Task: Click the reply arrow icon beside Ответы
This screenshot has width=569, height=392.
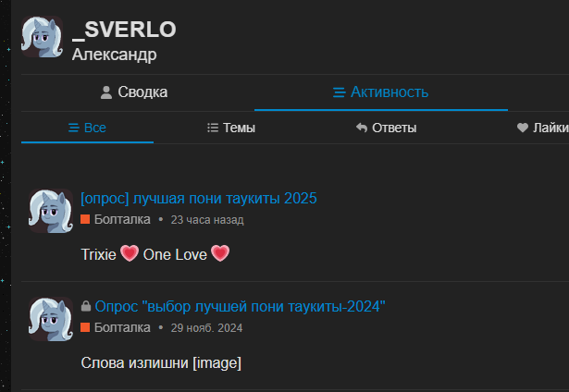Action: pos(362,128)
